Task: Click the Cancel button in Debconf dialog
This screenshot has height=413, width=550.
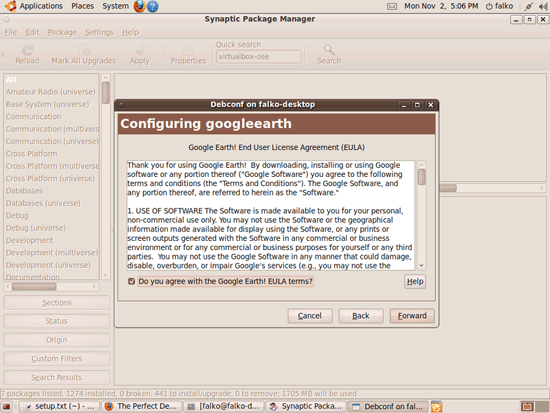Action: pos(310,316)
